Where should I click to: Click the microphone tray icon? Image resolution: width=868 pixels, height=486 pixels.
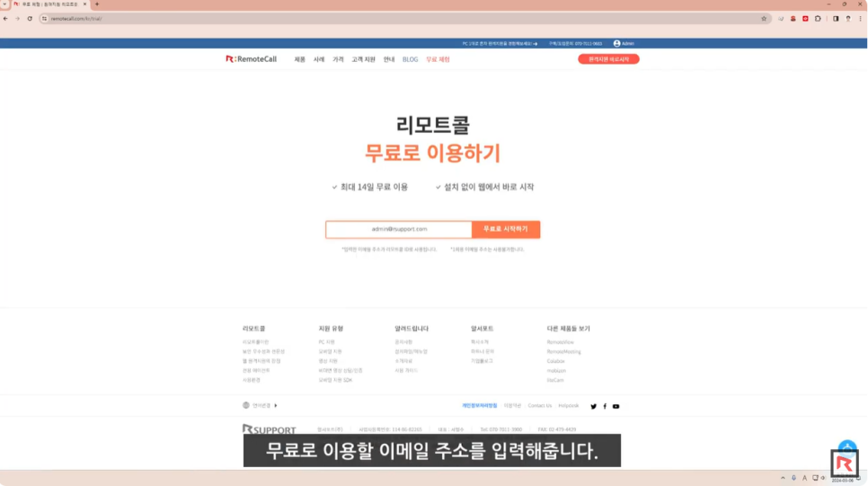point(793,478)
